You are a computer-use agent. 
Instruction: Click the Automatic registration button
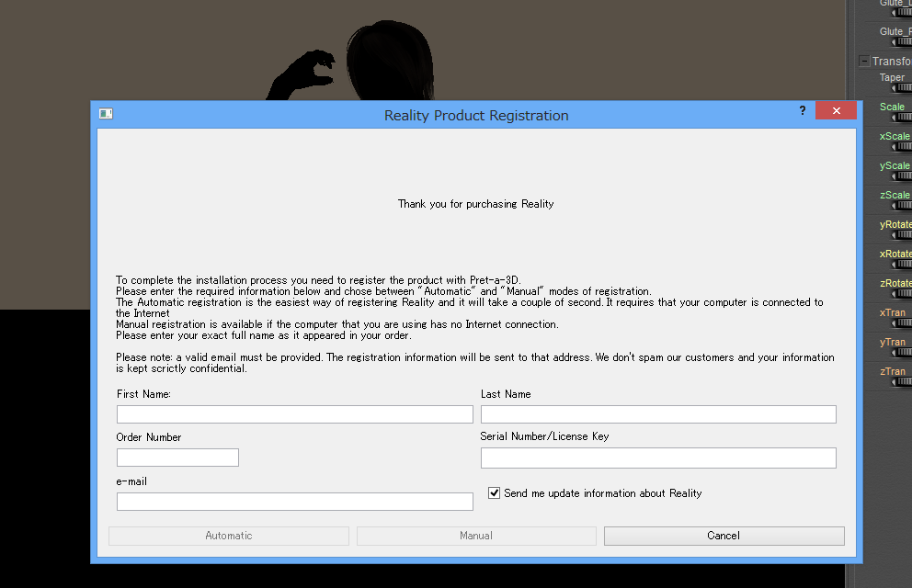[229, 536]
